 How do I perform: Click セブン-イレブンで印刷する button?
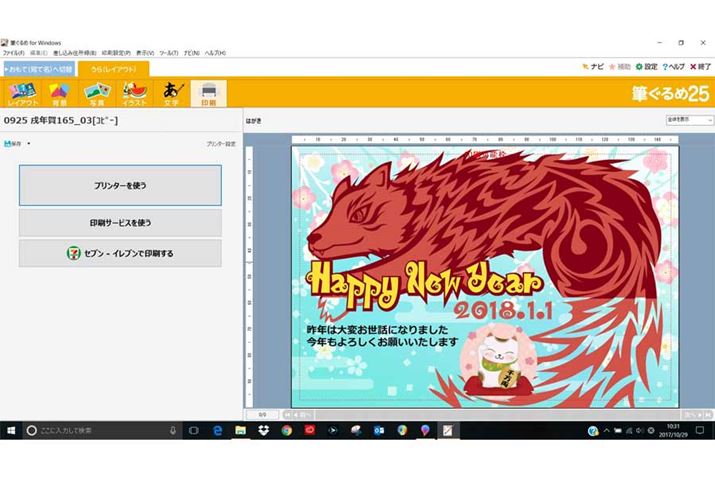[120, 253]
